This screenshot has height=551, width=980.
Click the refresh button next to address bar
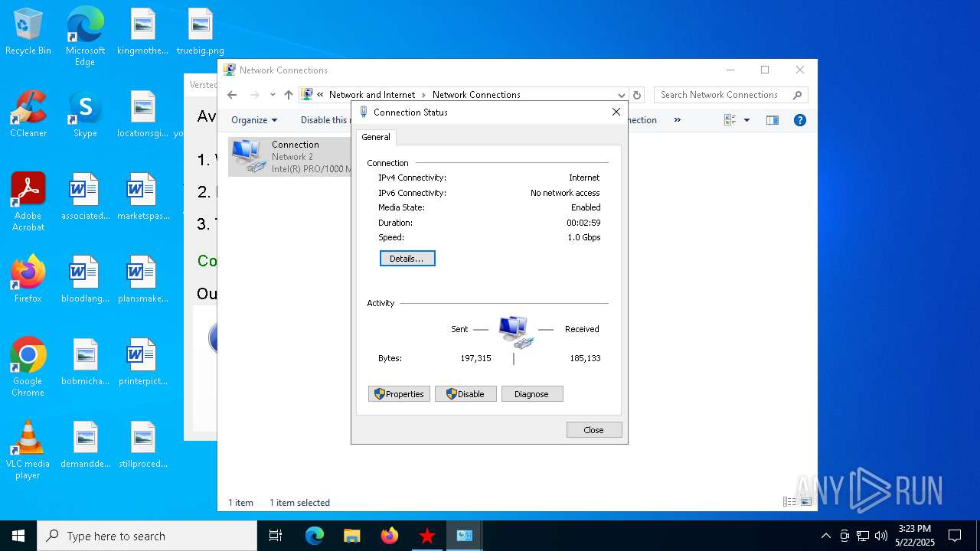[x=637, y=95]
